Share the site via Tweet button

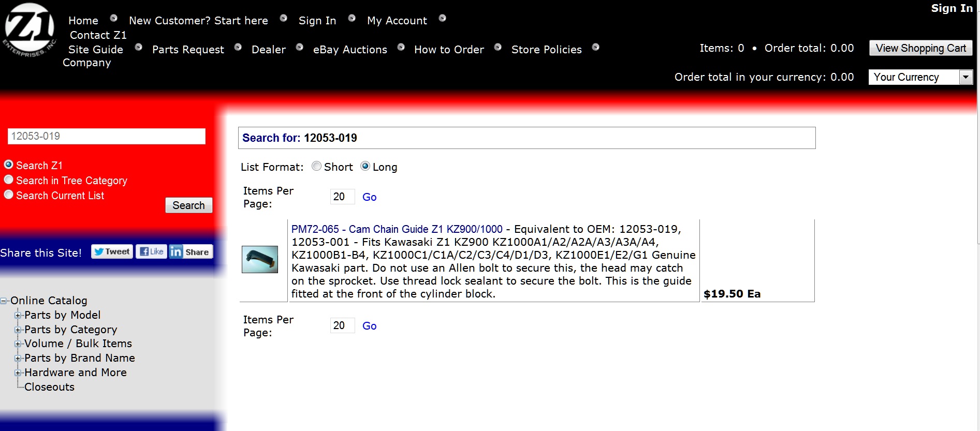(x=112, y=251)
